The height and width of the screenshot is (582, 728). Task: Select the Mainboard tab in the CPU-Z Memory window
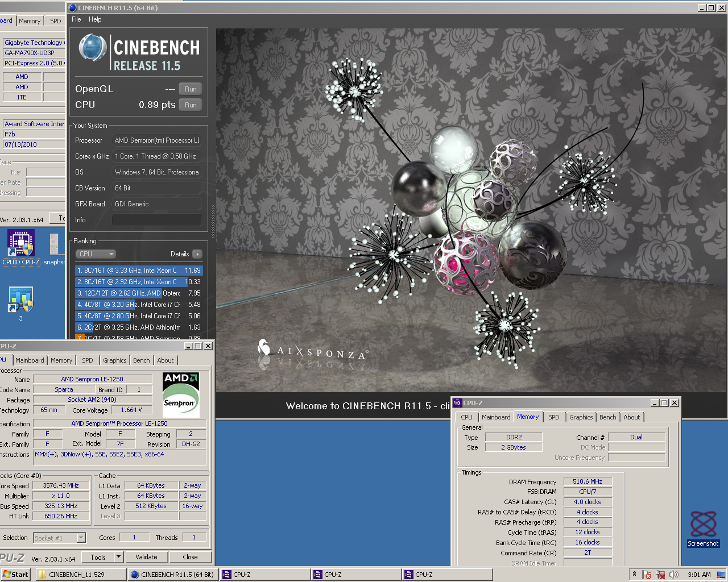496,417
